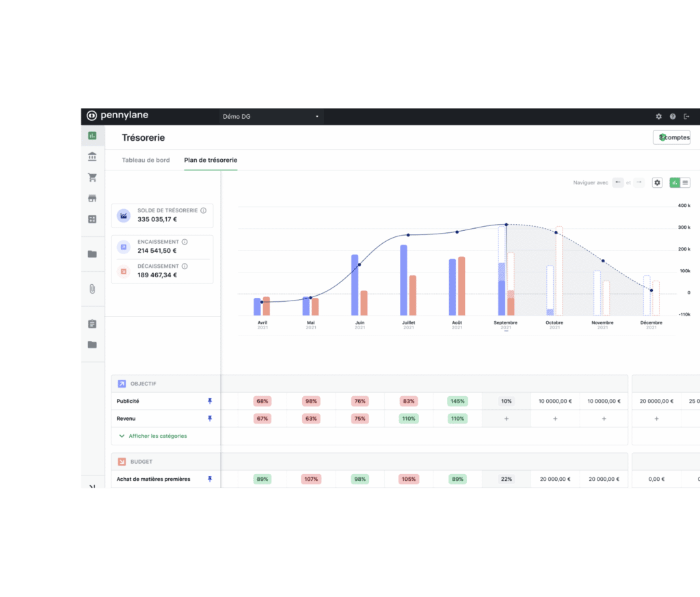Viewport: 700px width, 597px height.
Task: Click the logout icon in the top bar
Action: coord(686,116)
